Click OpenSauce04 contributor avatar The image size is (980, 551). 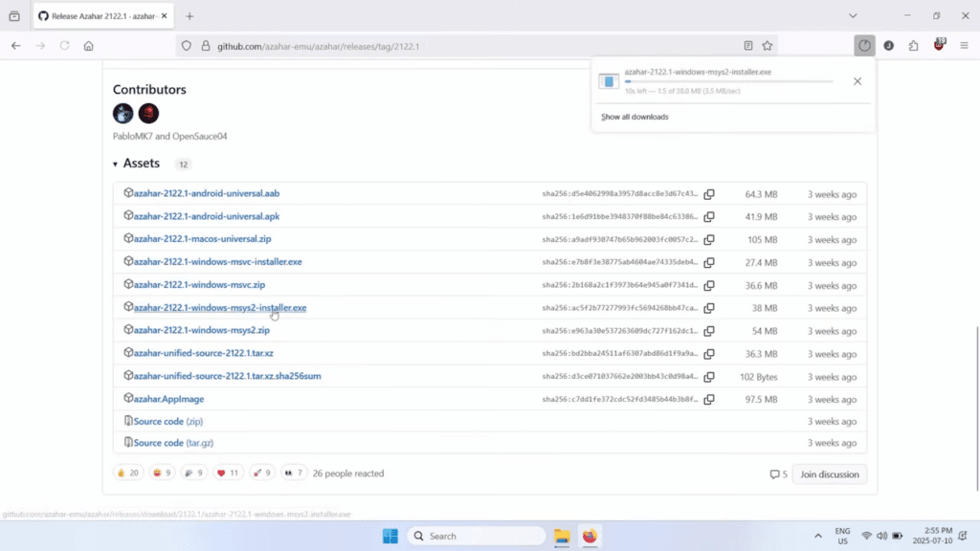(x=148, y=113)
